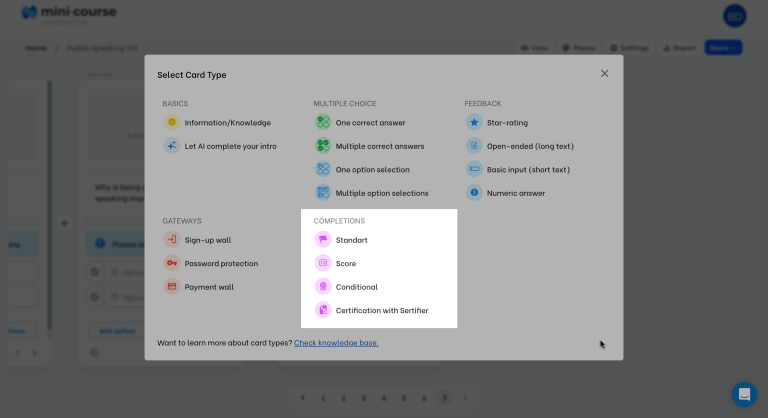The width and height of the screenshot is (768, 418).
Task: Choose Multiple option selections card type
Action: (x=381, y=193)
